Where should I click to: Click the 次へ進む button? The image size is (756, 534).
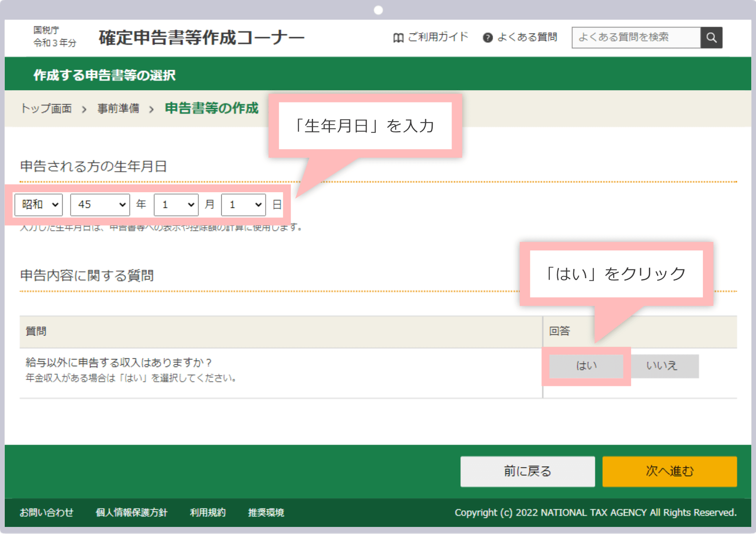(669, 471)
